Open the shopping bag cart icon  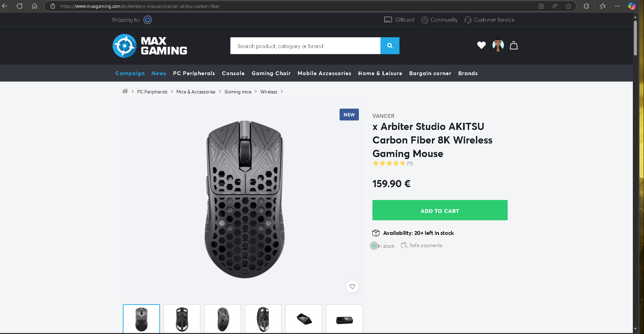(x=514, y=45)
